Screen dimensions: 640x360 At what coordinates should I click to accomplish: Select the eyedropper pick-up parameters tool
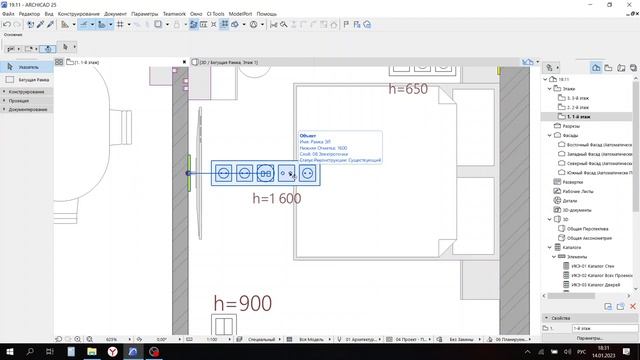pyautogui.click(x=40, y=24)
